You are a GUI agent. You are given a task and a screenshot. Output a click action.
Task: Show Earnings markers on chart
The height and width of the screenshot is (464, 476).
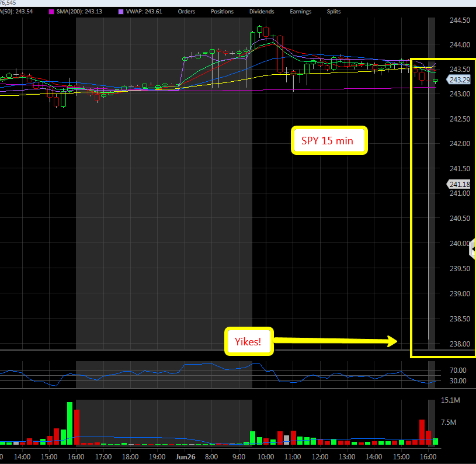(x=300, y=12)
